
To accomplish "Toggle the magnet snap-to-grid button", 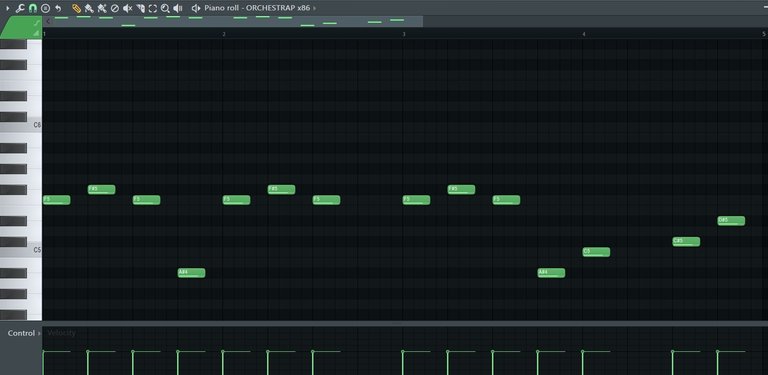I will click(32, 8).
